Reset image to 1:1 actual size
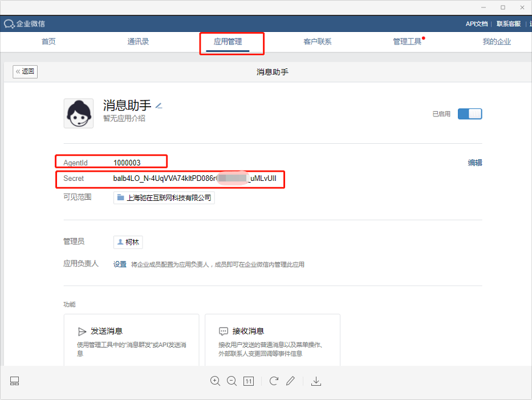The width and height of the screenshot is (532, 400). tap(249, 381)
